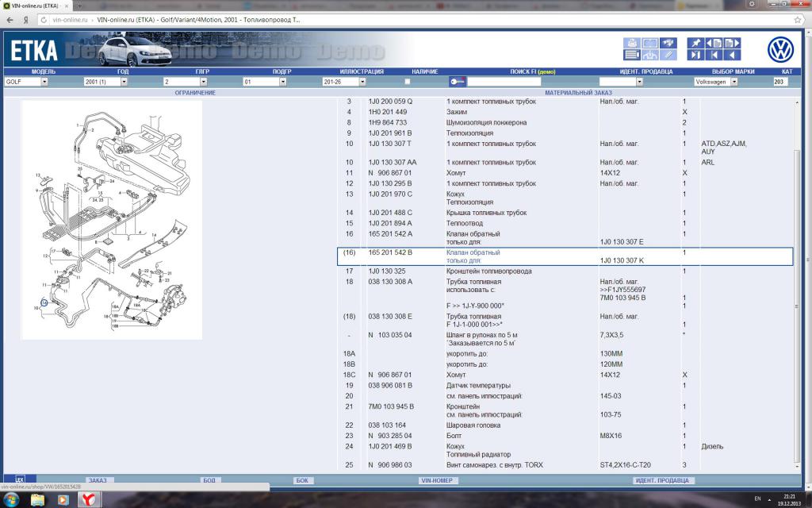Screen dimensions: 812x508
Task: Toggle the Наличие checkbox
Action: 407,82
